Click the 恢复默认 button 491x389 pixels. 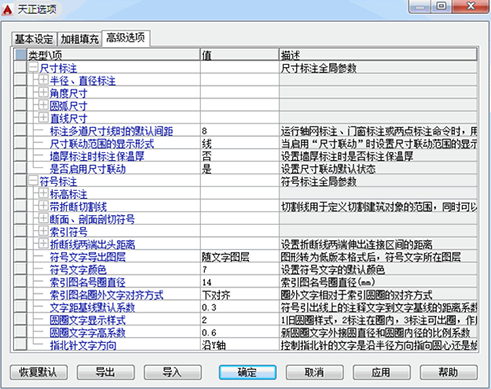point(39,372)
